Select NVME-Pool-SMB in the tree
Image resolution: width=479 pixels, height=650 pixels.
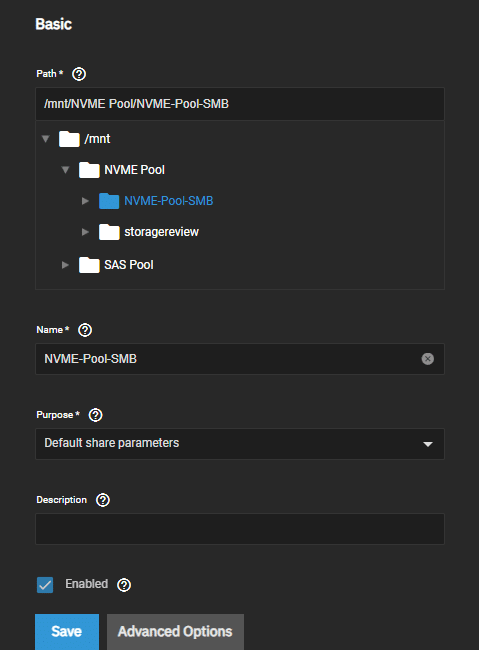(169, 201)
